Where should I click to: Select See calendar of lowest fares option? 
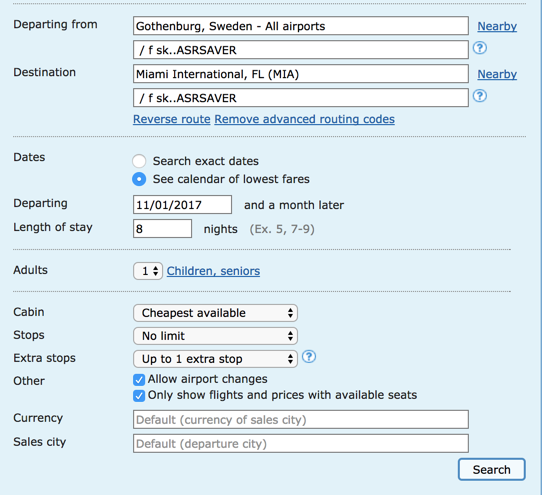point(139,179)
